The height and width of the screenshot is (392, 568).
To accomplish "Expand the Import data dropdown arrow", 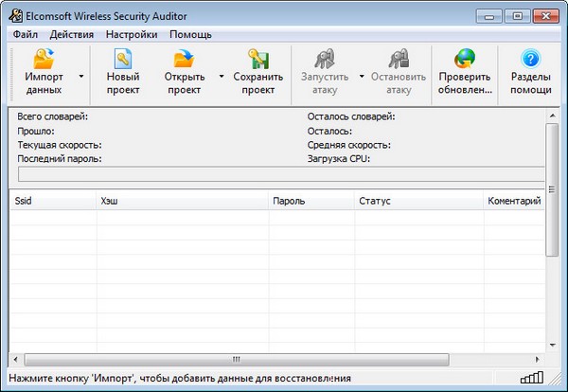I will 81,76.
